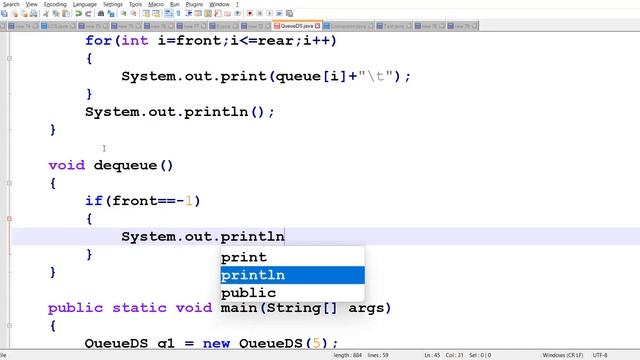Save the current recorded macro icon

(289, 13)
